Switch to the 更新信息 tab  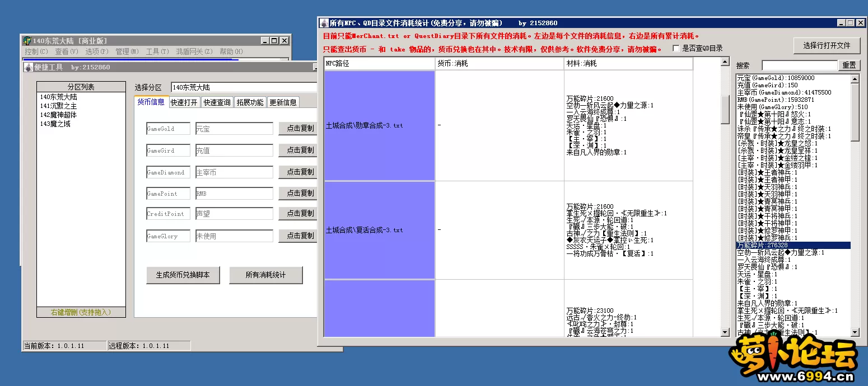tap(283, 102)
